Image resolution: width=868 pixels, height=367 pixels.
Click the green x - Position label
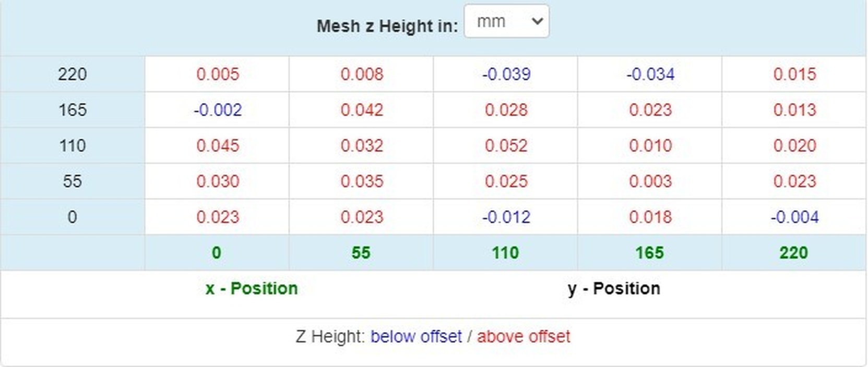pyautogui.click(x=252, y=288)
